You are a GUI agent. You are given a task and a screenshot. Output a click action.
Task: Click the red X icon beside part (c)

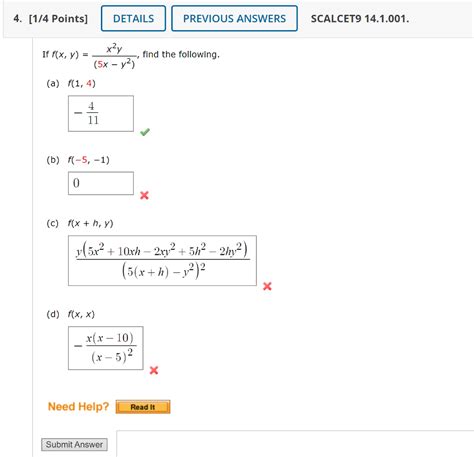267,286
